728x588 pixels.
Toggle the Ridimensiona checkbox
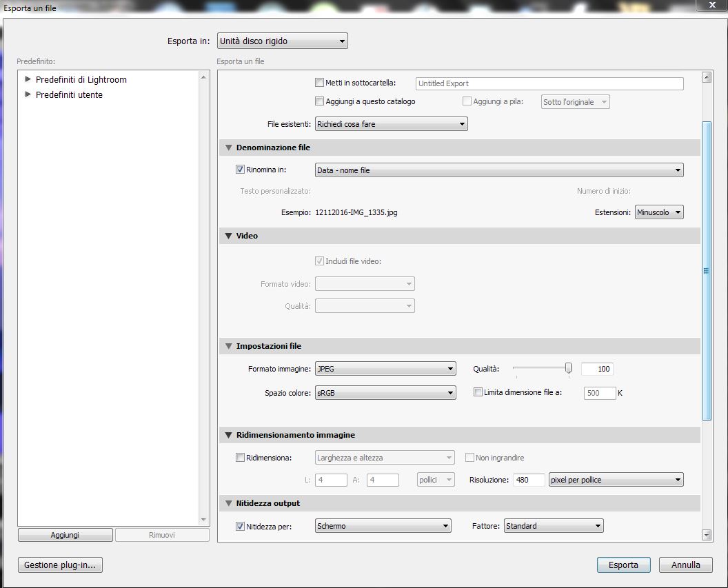coord(241,457)
